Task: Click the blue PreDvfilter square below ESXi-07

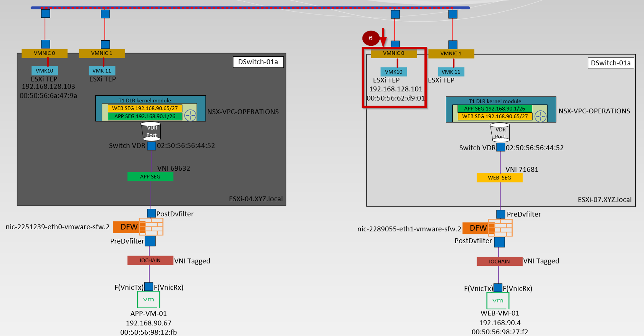Action: pos(501,214)
